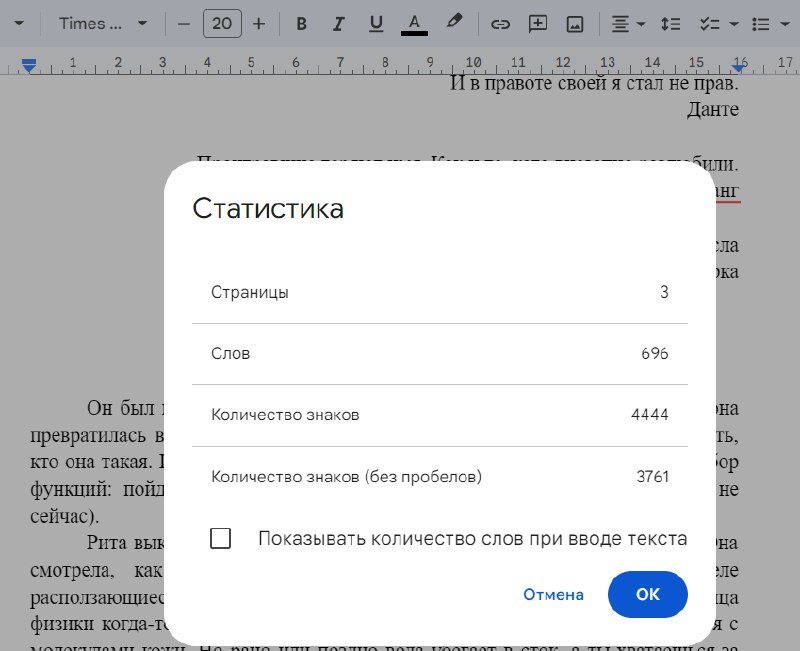
Task: Open the text color picker
Action: [x=414, y=23]
